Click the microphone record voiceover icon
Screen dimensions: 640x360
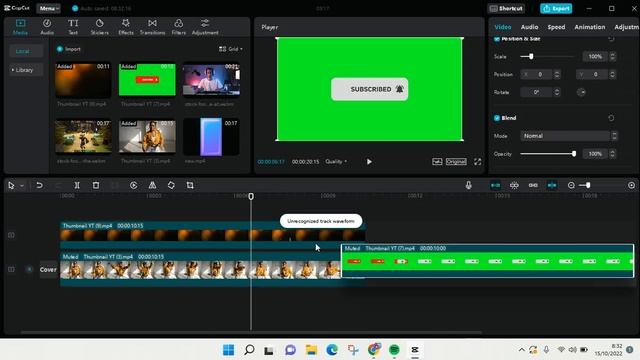[469, 185]
